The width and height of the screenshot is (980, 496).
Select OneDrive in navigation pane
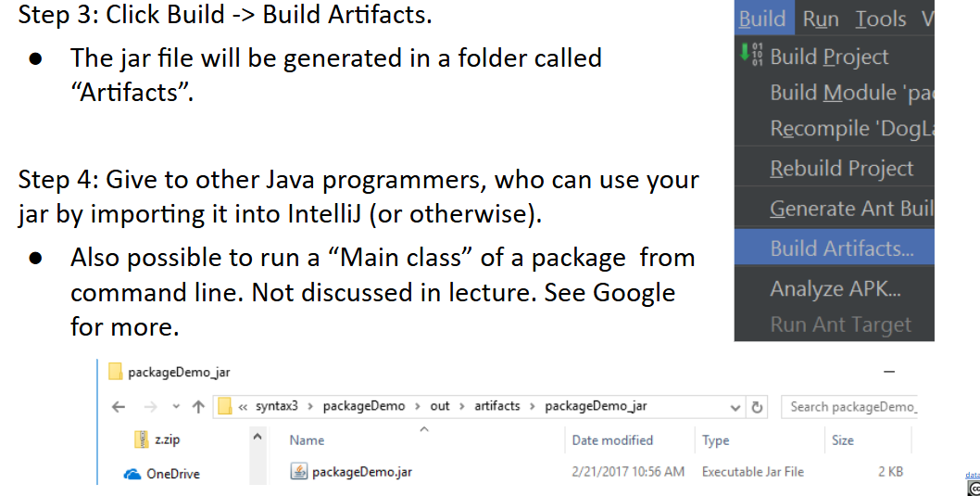click(172, 474)
